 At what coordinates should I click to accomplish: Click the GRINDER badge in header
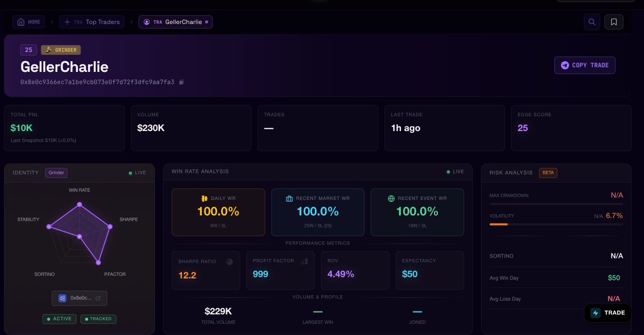61,50
